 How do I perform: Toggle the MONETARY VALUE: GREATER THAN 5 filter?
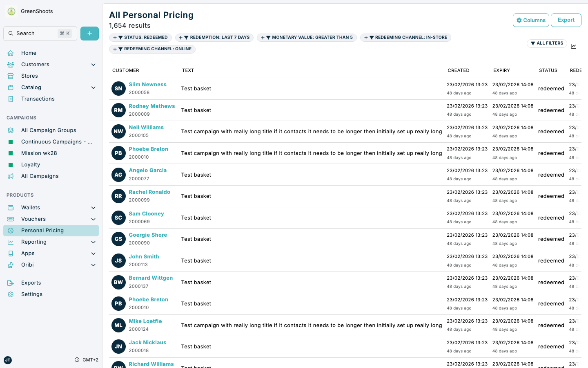pyautogui.click(x=307, y=37)
